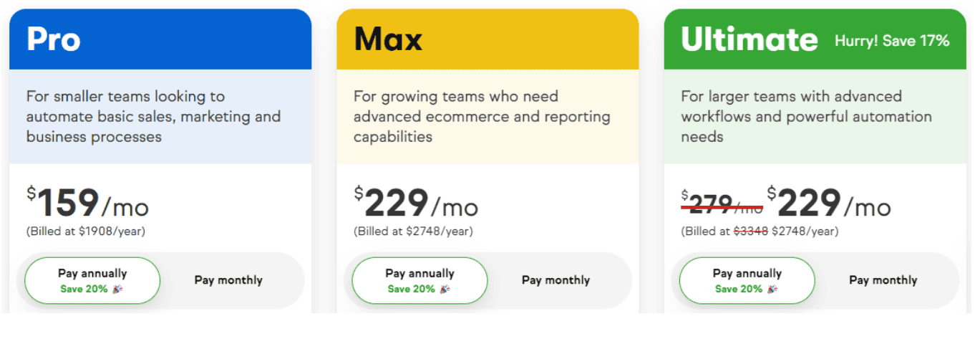
Task: Select Pay annually for the Pro plan
Action: click(92, 281)
